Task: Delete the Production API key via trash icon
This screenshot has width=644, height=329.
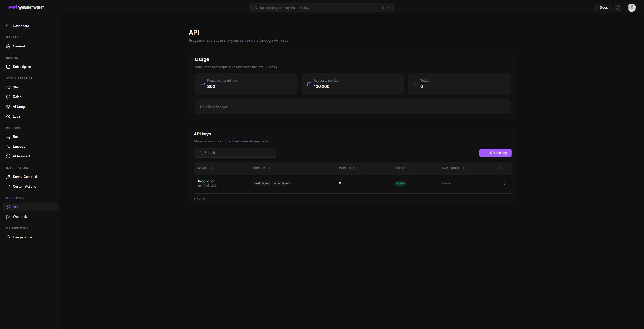Action: point(503,183)
